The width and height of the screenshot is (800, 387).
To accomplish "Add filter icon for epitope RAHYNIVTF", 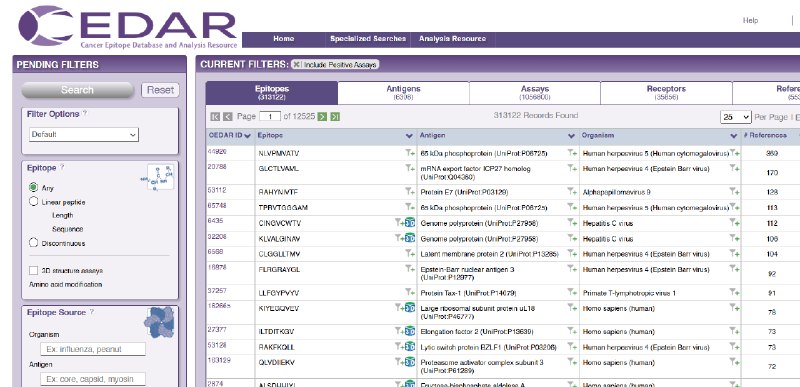I will [410, 191].
